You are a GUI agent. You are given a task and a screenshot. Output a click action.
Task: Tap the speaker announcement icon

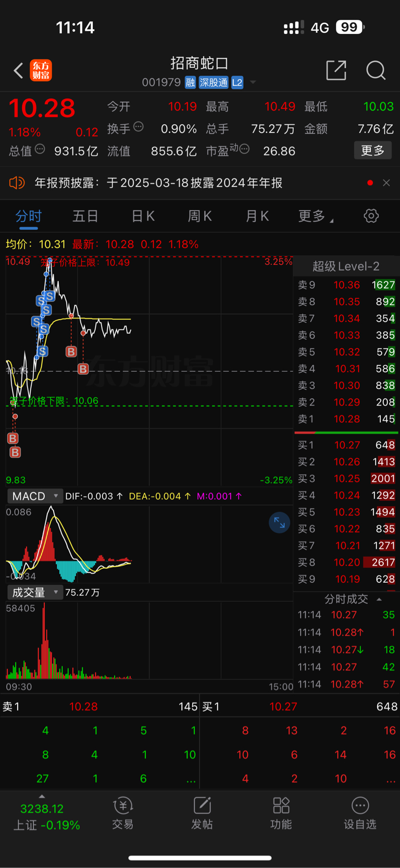click(x=17, y=183)
